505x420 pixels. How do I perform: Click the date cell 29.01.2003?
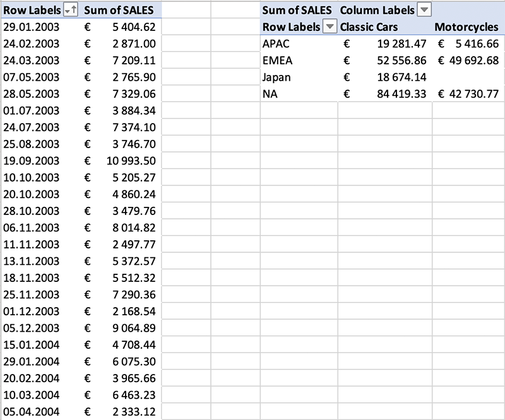(x=31, y=27)
